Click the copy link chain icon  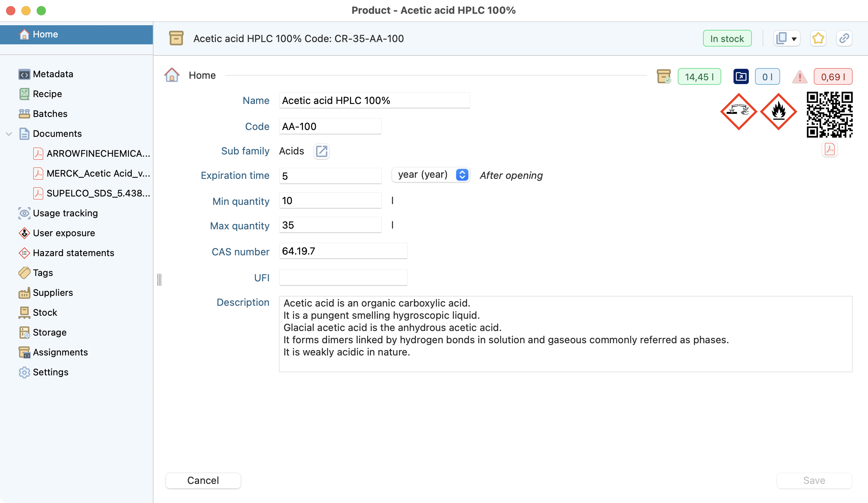[844, 39]
